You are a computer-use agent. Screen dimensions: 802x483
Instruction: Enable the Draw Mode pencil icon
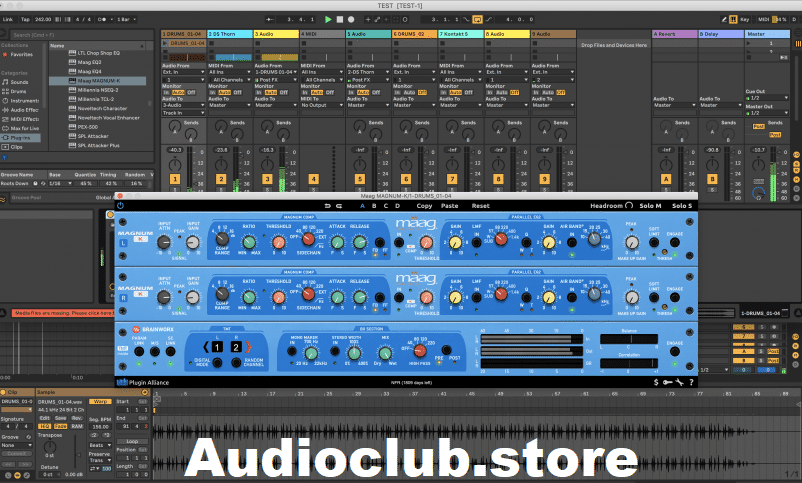click(x=724, y=19)
